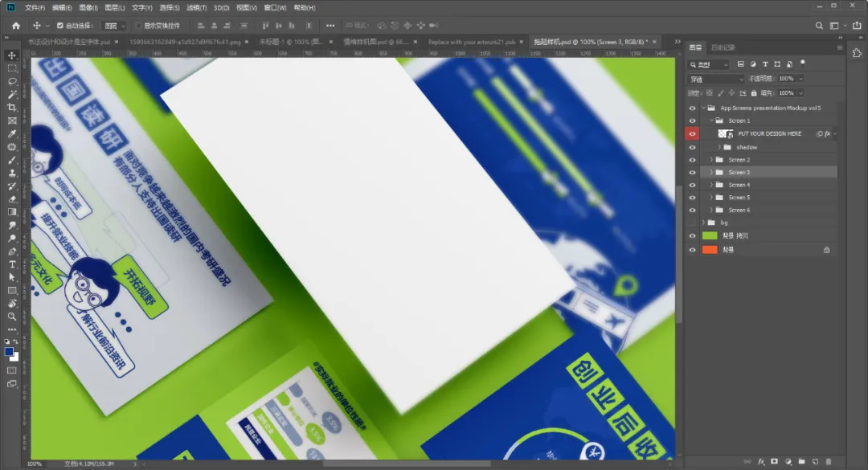Image resolution: width=868 pixels, height=470 pixels.
Task: Select the Hand tool
Action: pos(11,304)
